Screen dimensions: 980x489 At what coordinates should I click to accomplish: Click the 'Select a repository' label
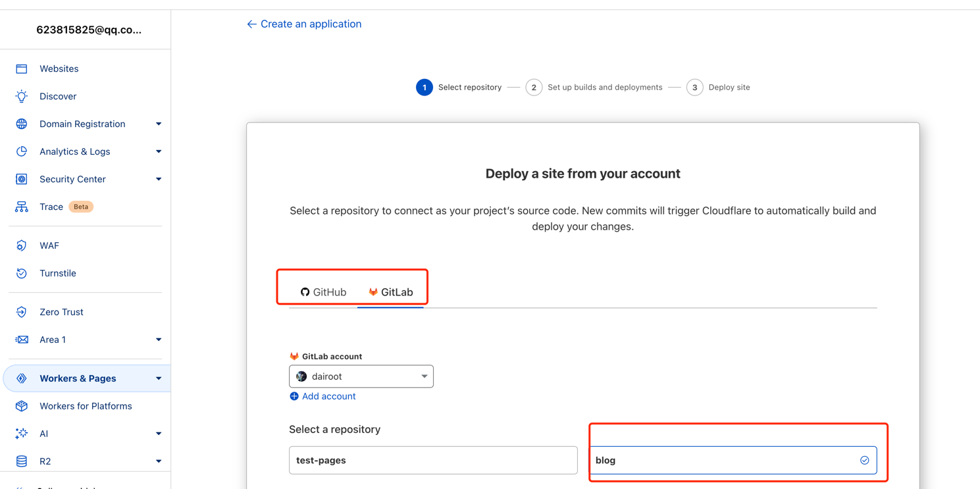point(335,429)
